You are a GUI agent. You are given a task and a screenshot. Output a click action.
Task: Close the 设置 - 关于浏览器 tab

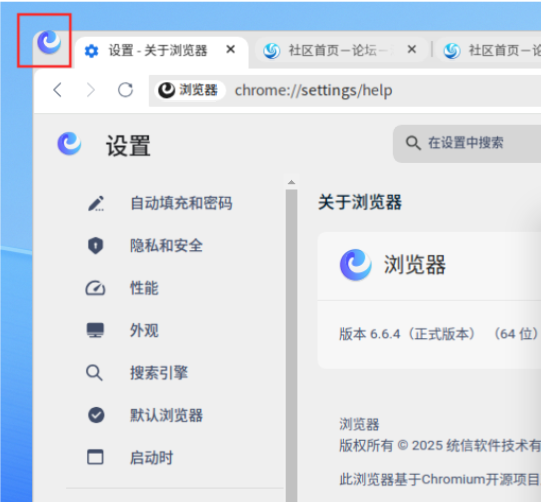click(231, 50)
